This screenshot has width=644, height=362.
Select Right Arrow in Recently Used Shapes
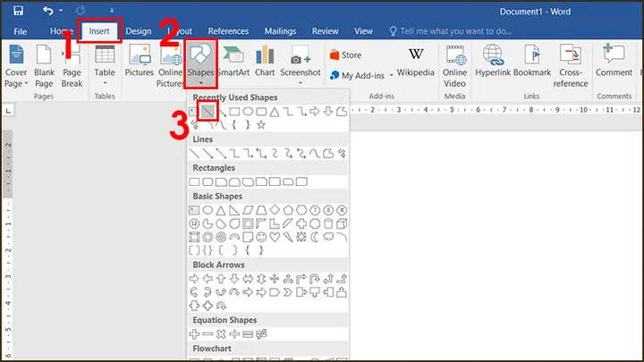(x=315, y=111)
